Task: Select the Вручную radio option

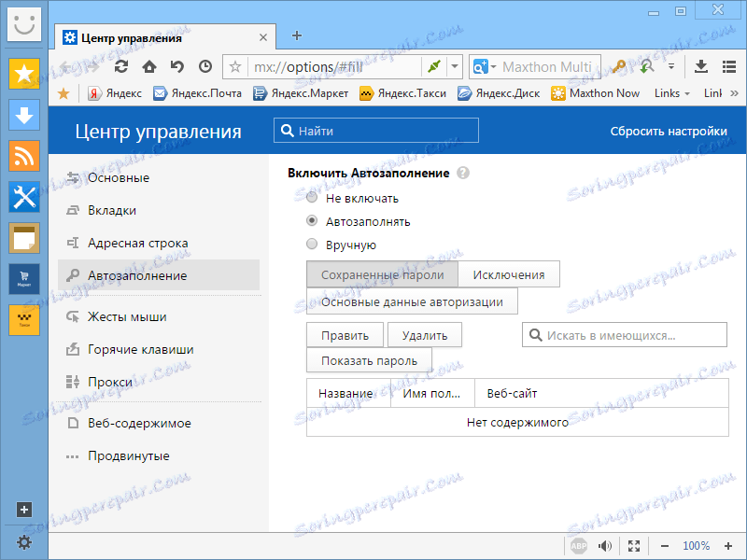Action: point(311,244)
